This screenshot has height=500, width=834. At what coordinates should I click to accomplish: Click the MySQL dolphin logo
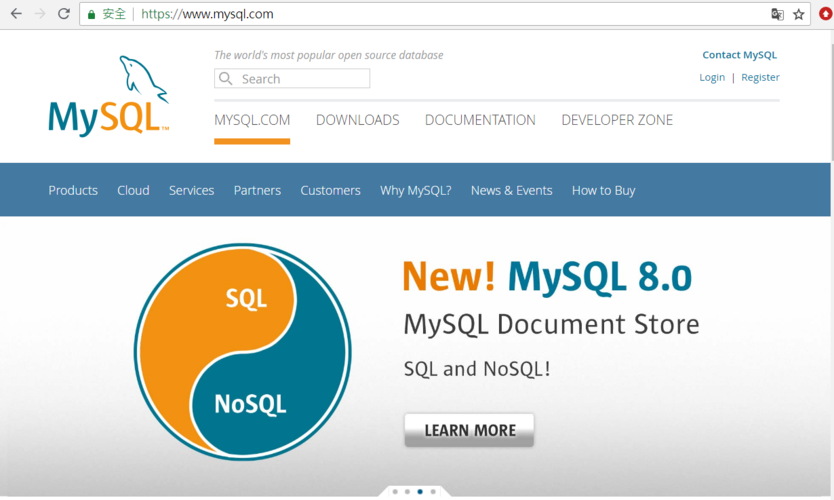point(109,95)
